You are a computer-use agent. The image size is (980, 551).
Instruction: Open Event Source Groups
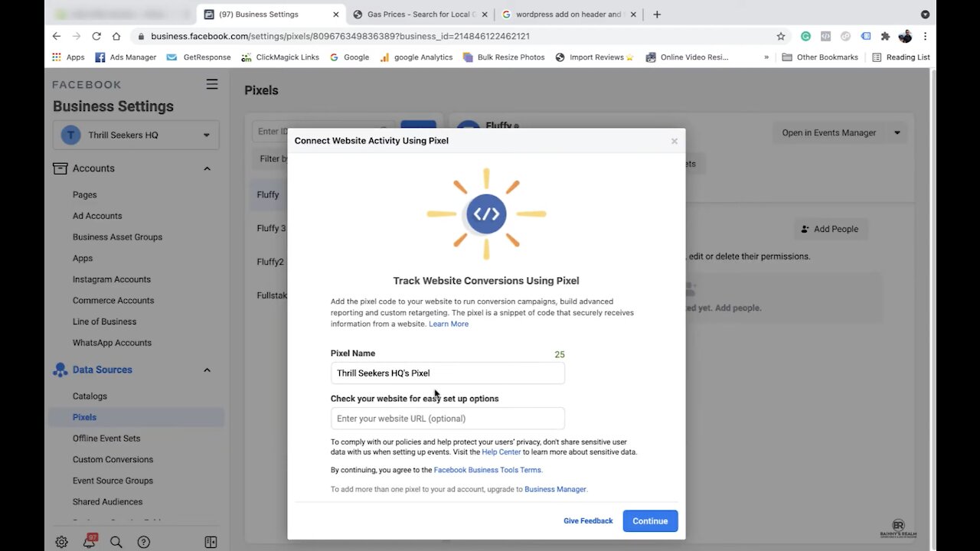pyautogui.click(x=113, y=481)
